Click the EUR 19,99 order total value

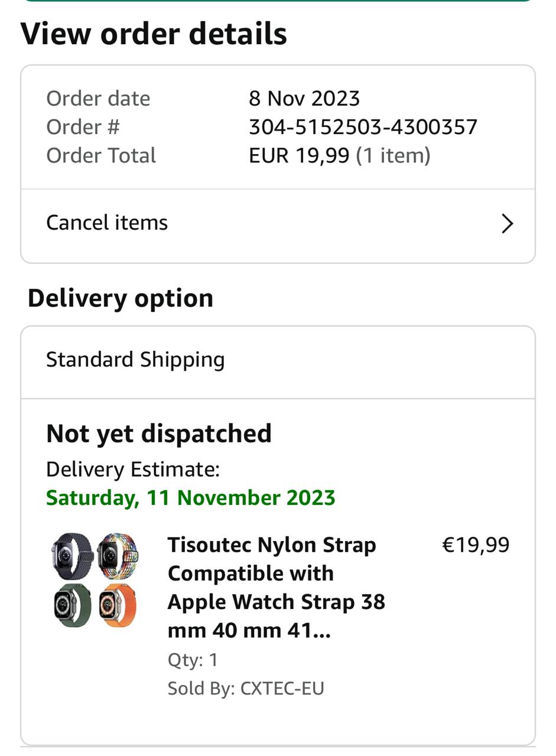tap(299, 155)
